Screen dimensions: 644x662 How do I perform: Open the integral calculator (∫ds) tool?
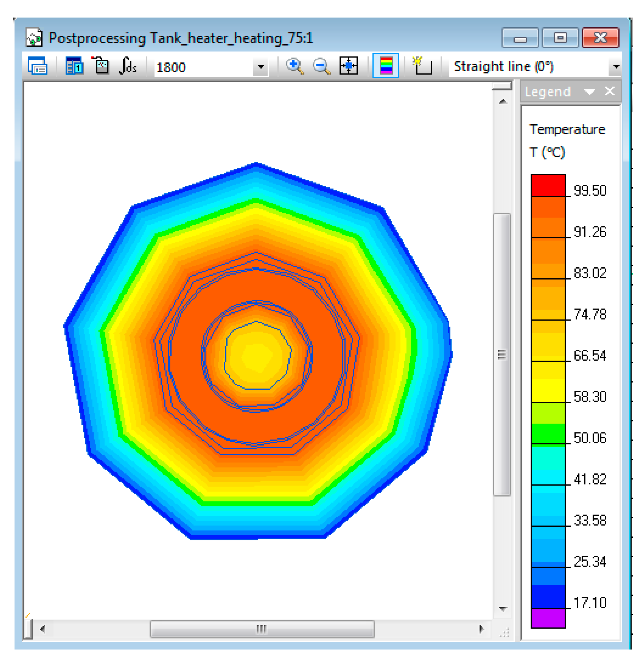tap(128, 66)
